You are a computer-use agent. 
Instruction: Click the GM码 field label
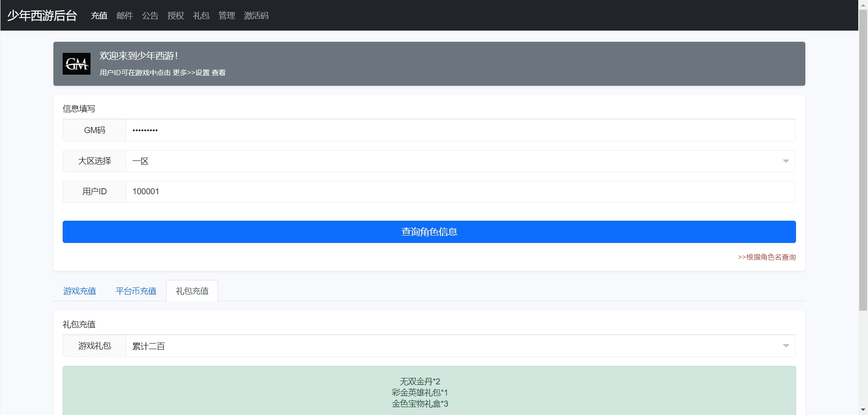95,130
